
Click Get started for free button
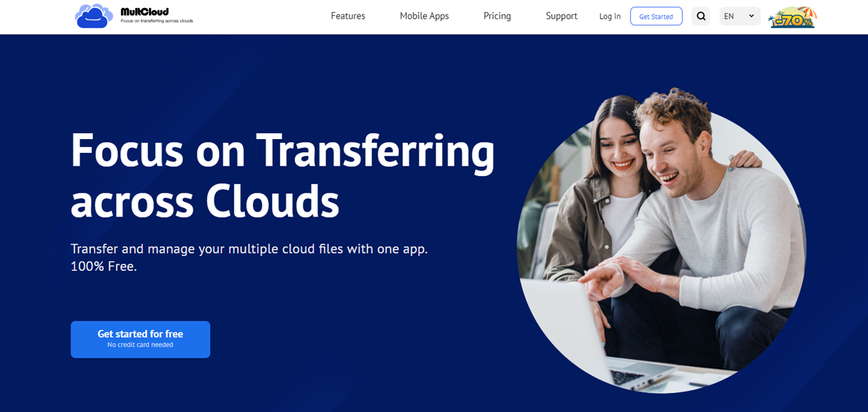tap(140, 339)
